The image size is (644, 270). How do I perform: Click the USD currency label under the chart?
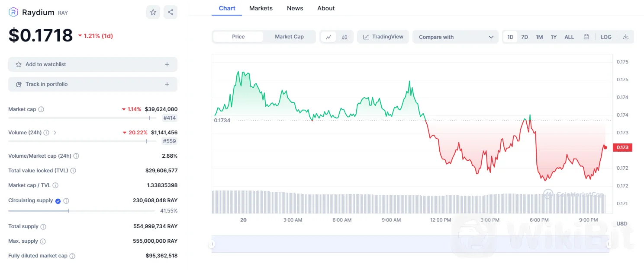[621, 224]
